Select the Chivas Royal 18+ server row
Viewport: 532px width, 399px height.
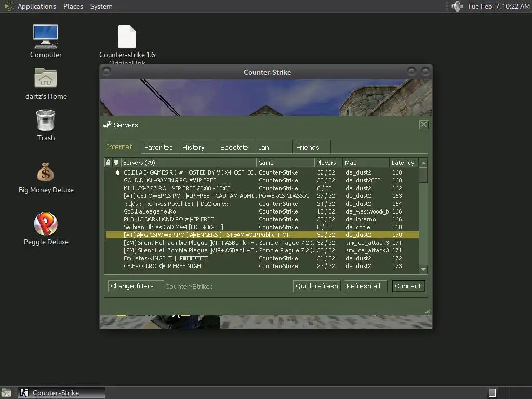click(x=262, y=204)
